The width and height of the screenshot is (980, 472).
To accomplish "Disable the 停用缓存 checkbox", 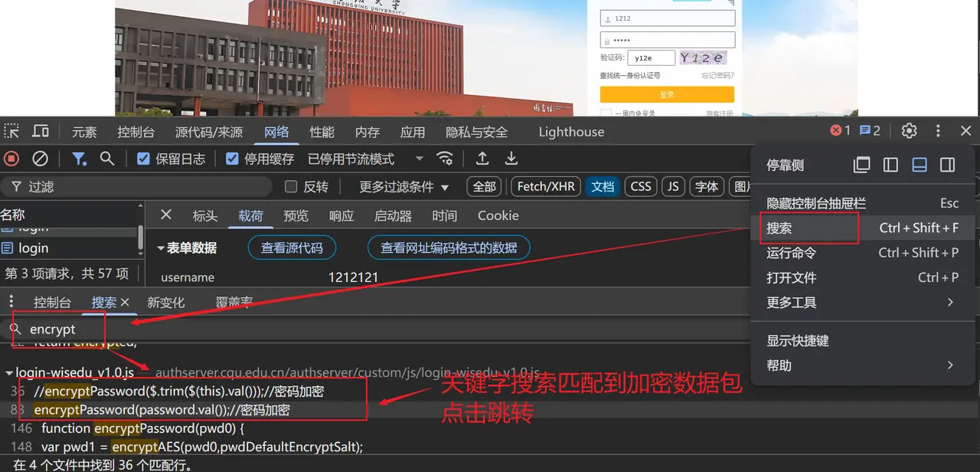I will 232,159.
